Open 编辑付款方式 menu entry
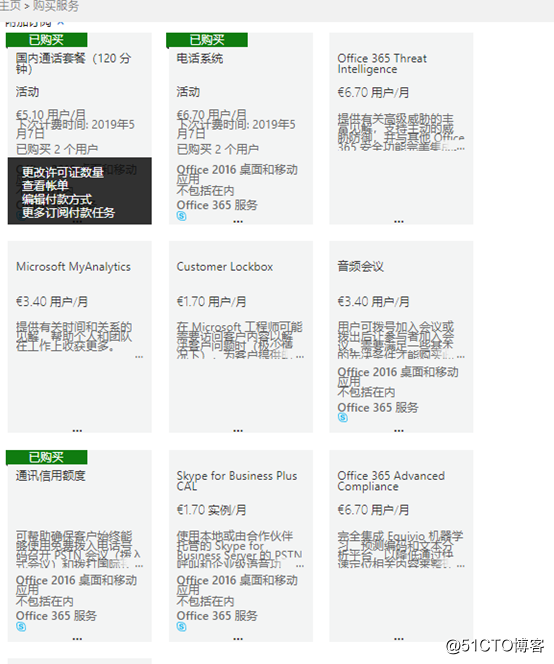Image resolution: width=554 pixels, height=664 pixels. tap(57, 199)
